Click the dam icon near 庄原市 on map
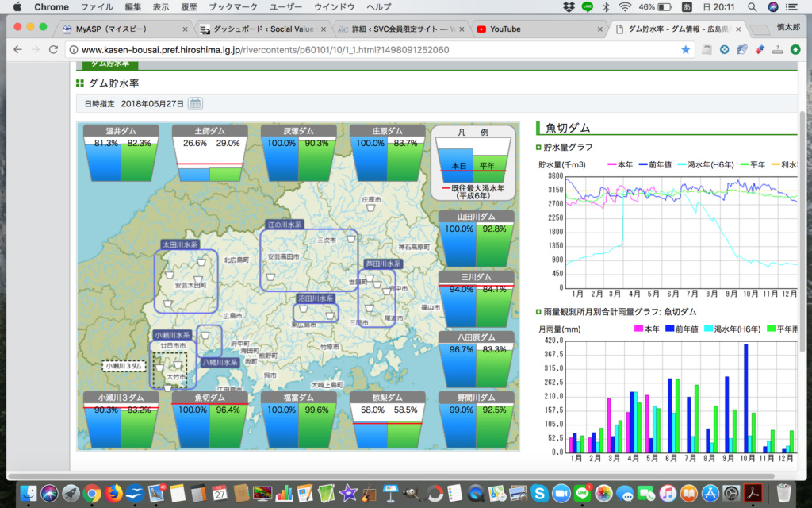Screen dimensions: 812x508 point(371,208)
